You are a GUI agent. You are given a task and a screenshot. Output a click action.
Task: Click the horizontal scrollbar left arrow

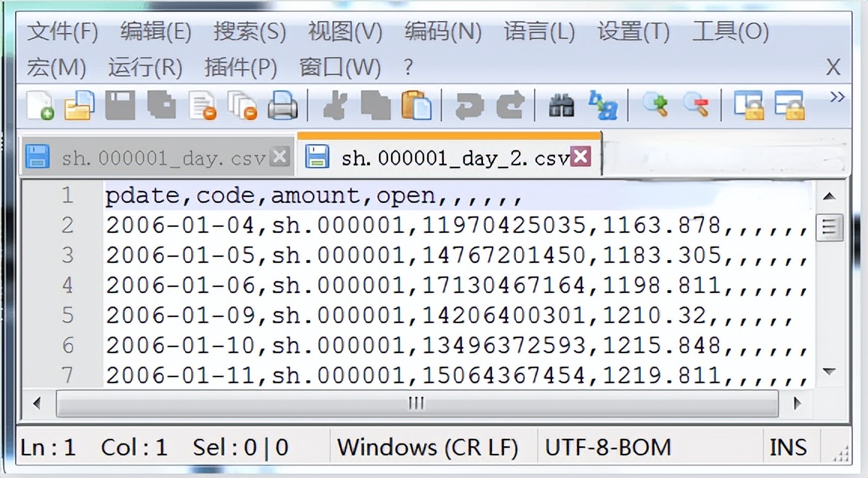point(37,404)
